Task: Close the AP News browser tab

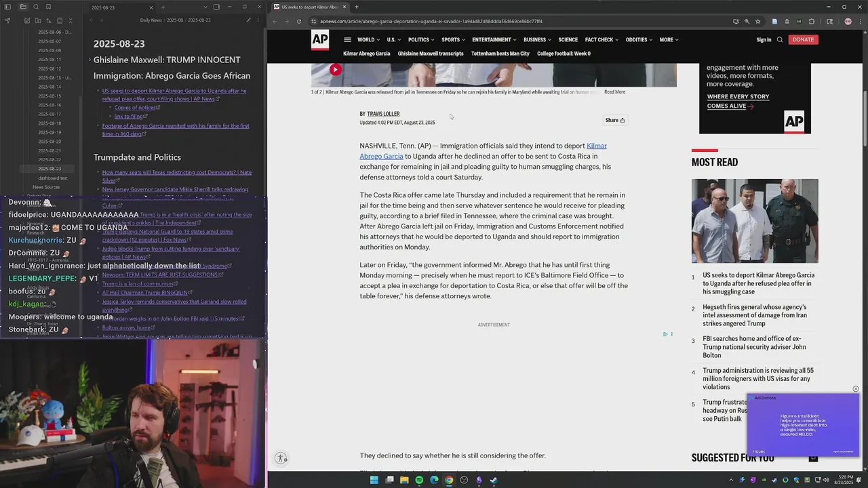Action: 344,7
